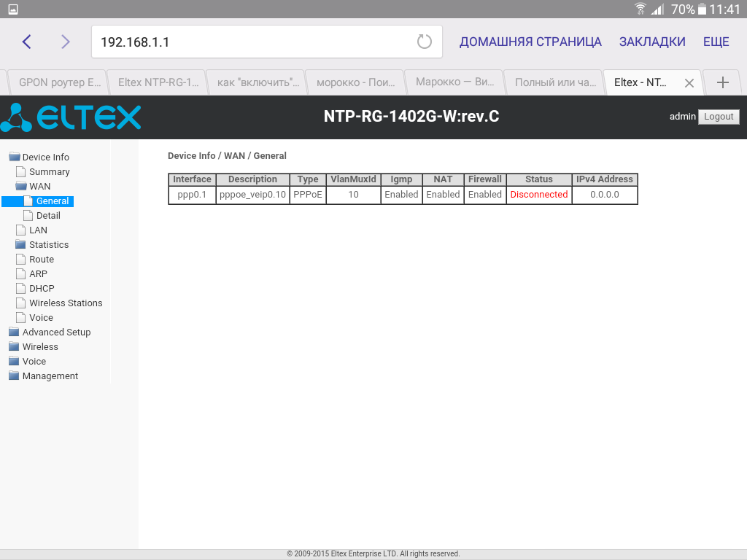Open the Route page
The height and width of the screenshot is (560, 747).
42,259
